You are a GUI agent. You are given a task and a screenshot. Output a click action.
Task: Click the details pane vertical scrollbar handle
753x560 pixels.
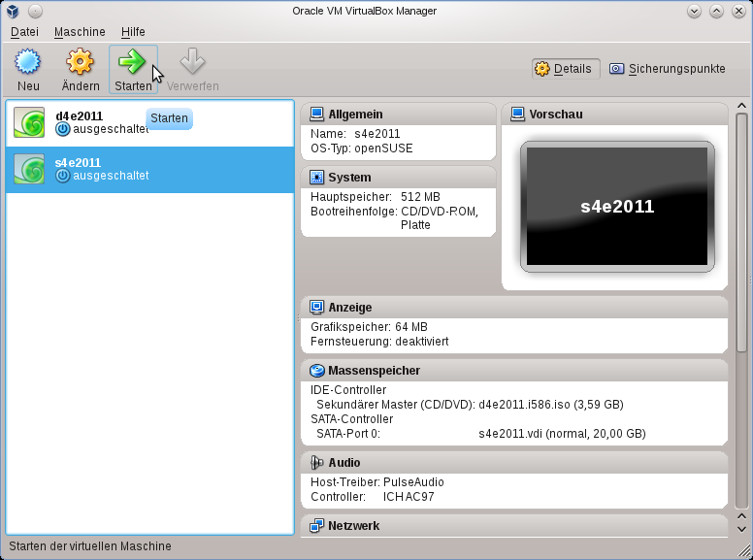[x=741, y=233]
